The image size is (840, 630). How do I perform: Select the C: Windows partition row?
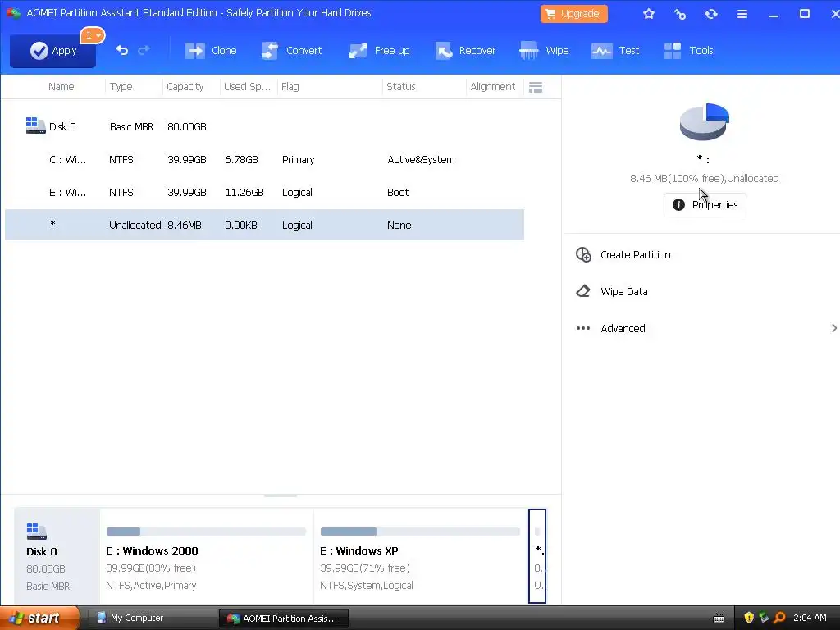tap(264, 160)
